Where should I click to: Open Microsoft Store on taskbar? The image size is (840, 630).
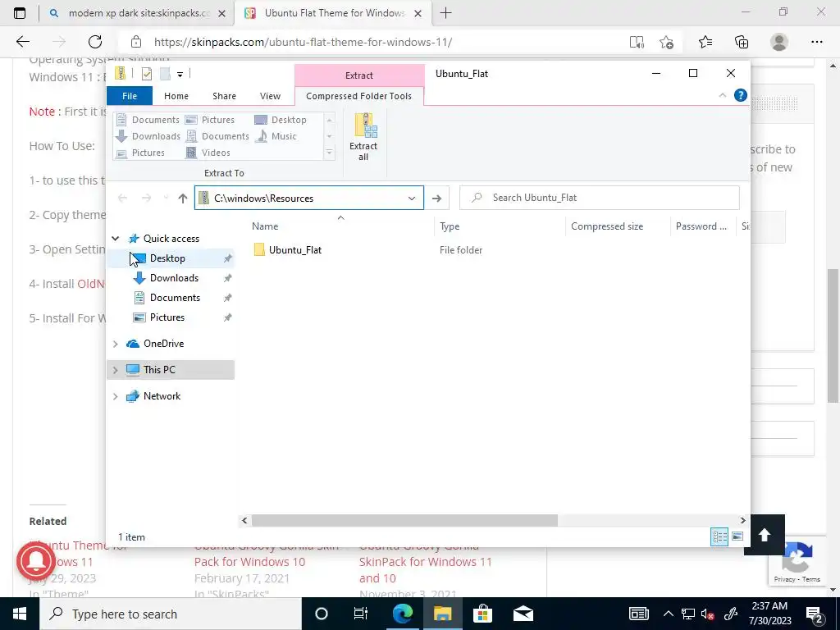click(x=482, y=614)
